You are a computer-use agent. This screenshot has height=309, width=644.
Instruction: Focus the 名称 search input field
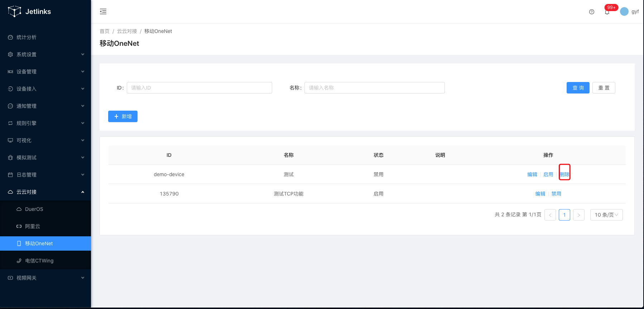click(374, 88)
